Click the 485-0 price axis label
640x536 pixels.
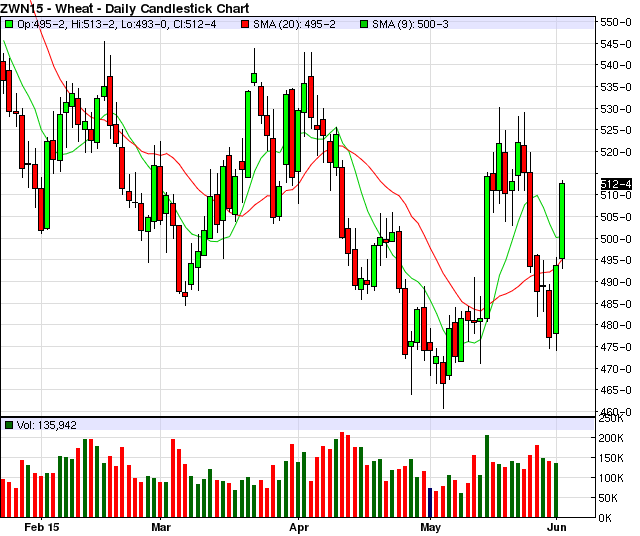pyautogui.click(x=616, y=304)
